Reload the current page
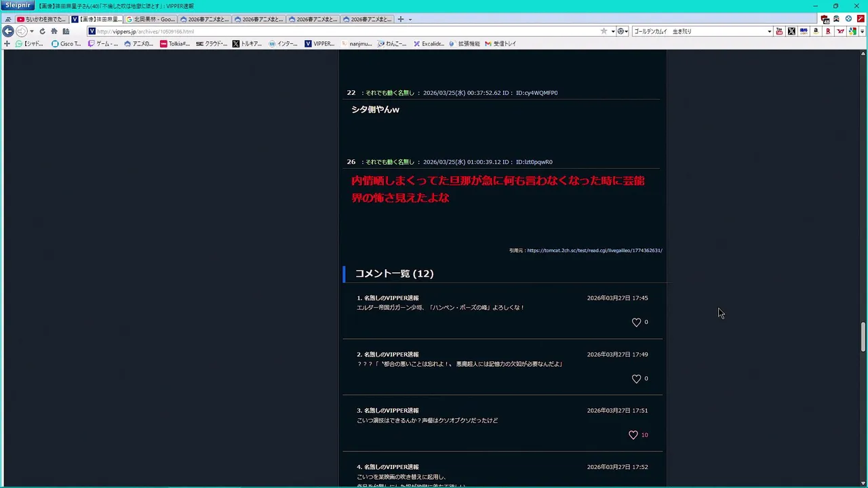This screenshot has width=868, height=488. 42,31
